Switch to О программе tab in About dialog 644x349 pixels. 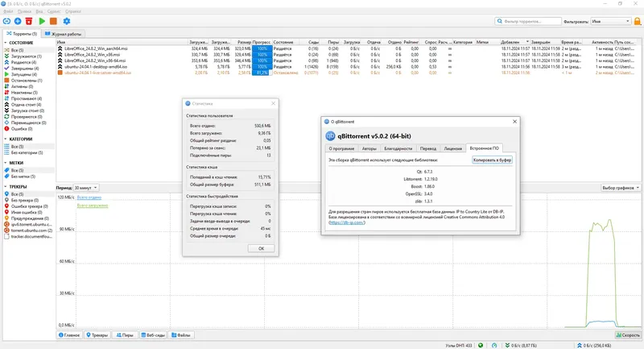click(x=341, y=148)
